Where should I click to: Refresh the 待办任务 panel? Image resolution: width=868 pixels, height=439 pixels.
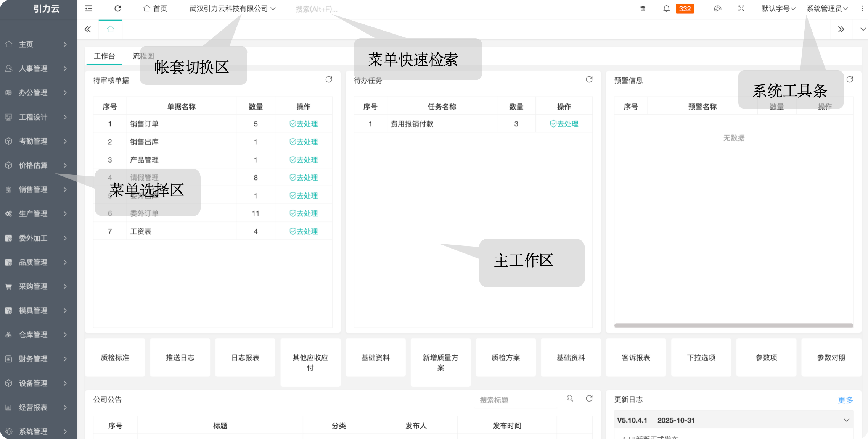coord(589,79)
